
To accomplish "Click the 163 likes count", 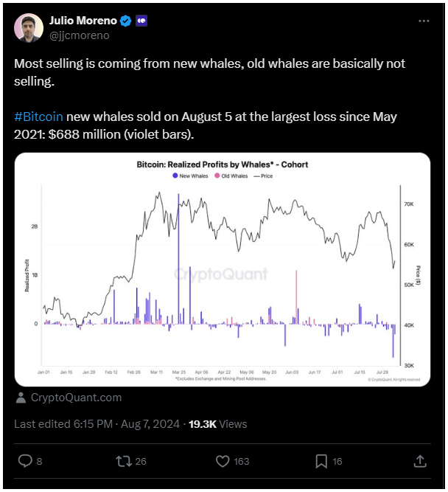I will tap(242, 461).
